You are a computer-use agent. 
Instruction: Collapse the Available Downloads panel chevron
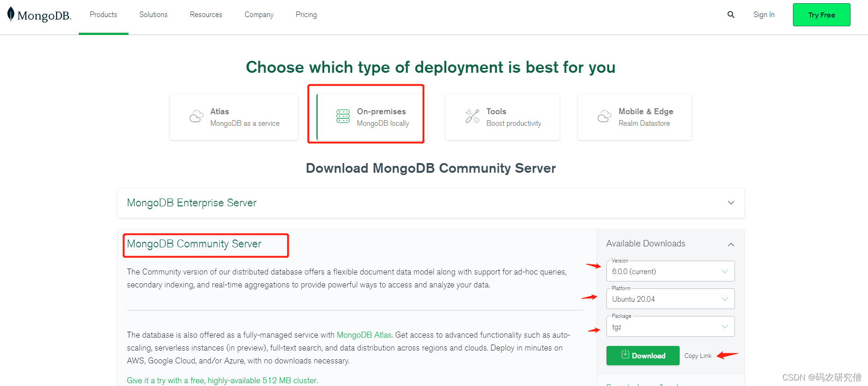click(731, 244)
